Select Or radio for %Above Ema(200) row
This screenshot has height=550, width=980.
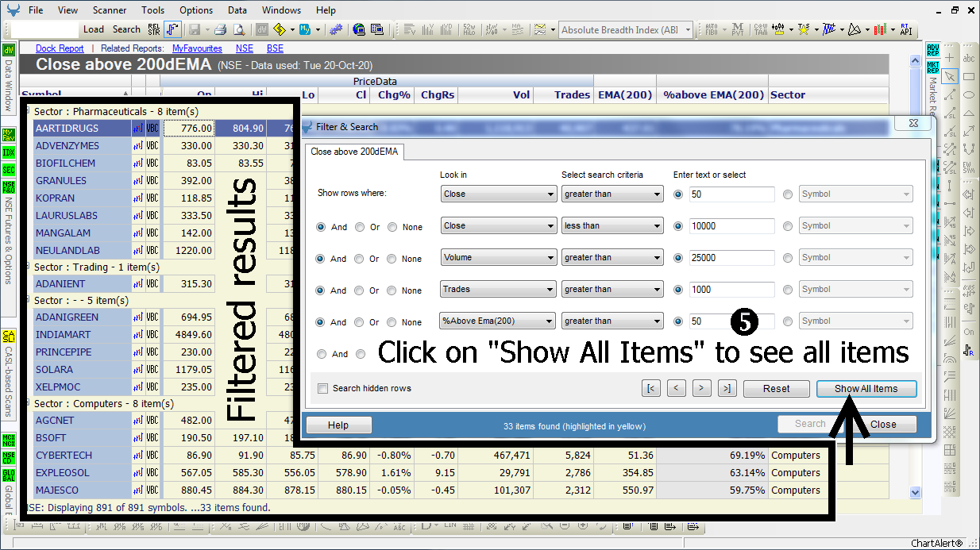(360, 322)
